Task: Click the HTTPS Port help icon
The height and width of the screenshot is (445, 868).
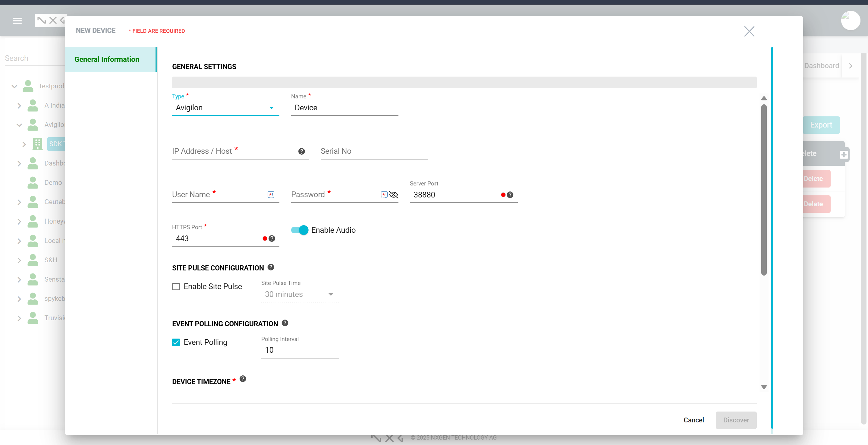Action: (272, 239)
